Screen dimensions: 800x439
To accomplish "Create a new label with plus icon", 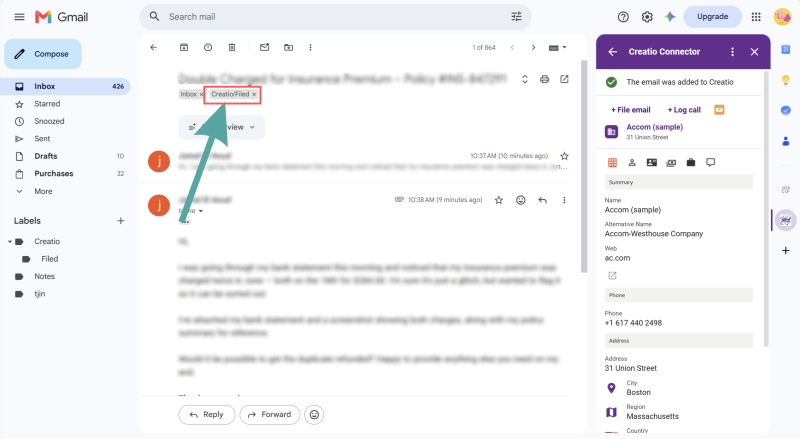I will (121, 221).
